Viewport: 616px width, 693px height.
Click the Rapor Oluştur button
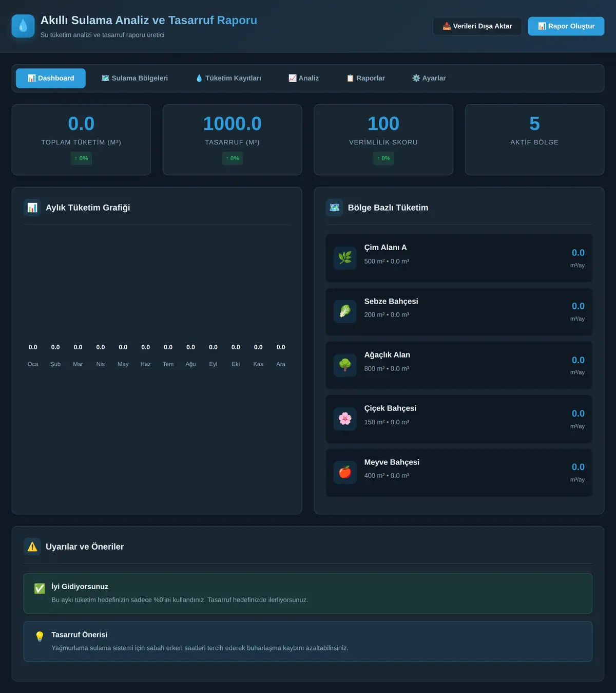566,26
